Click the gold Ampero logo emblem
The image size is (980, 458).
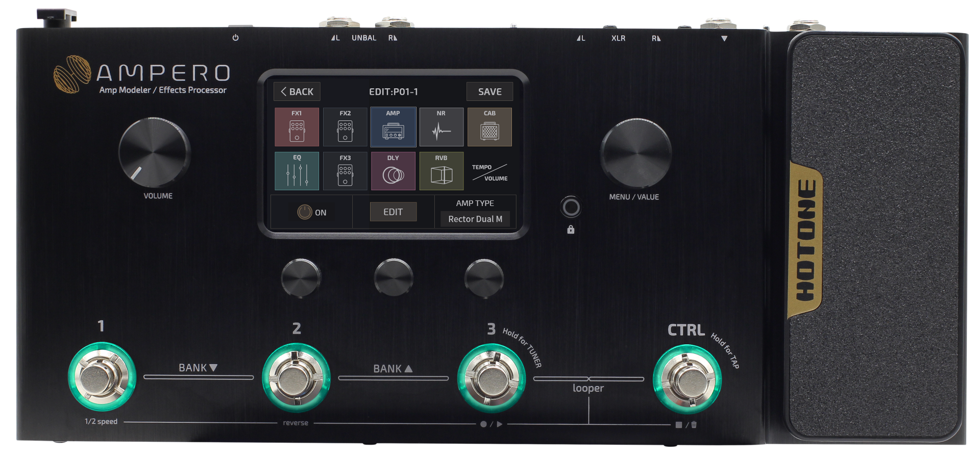[x=72, y=74]
